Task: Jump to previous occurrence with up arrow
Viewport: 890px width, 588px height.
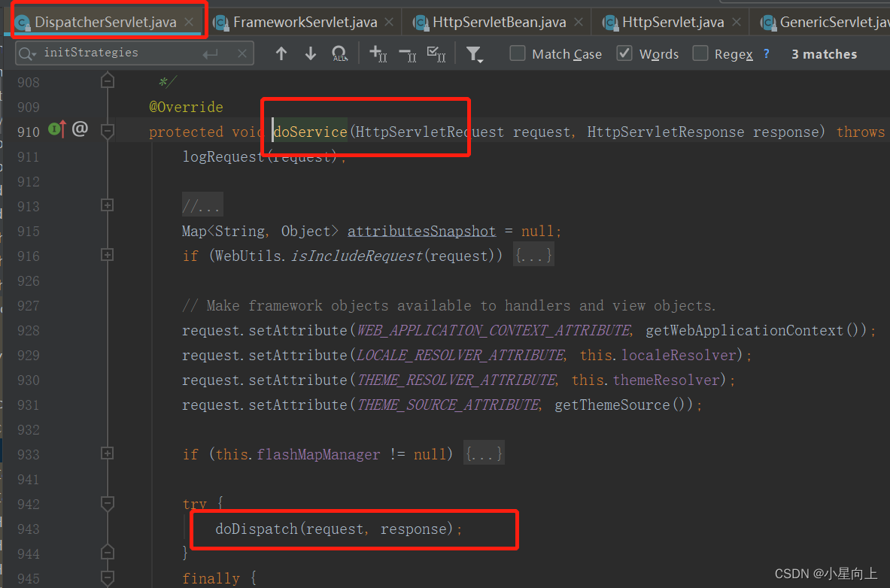Action: tap(281, 53)
